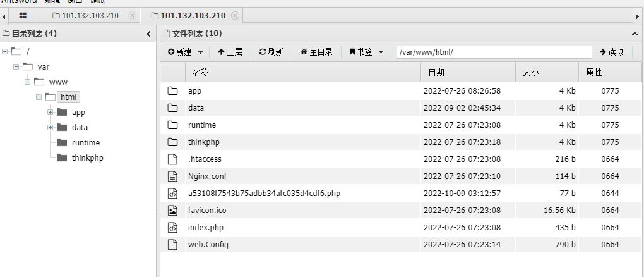The width and height of the screenshot is (644, 277).
Task: Select the index.php file name
Action: tap(206, 227)
